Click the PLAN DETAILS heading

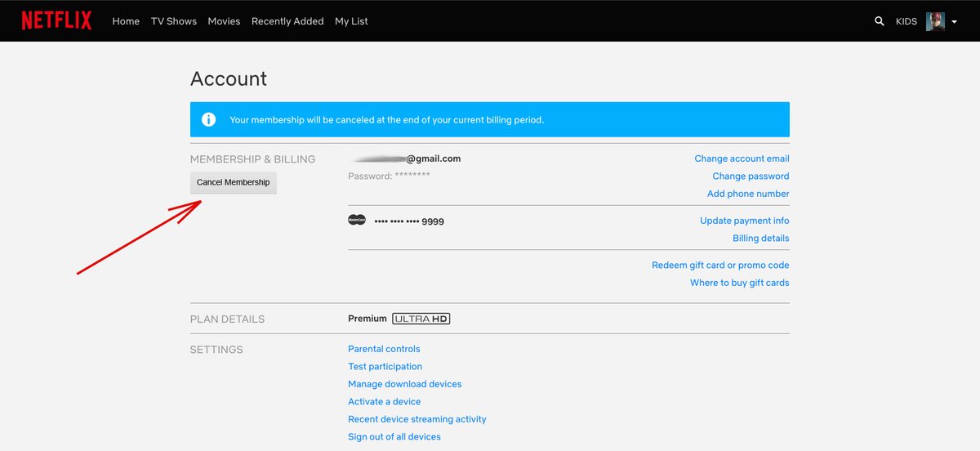coord(228,319)
